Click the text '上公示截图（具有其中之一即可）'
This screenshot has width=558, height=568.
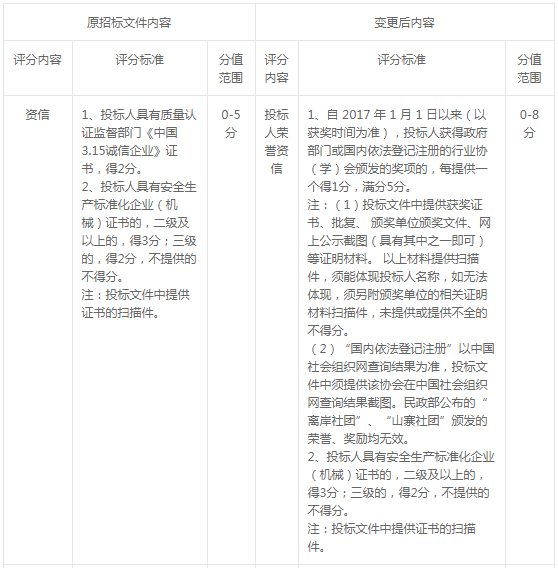(x=396, y=241)
